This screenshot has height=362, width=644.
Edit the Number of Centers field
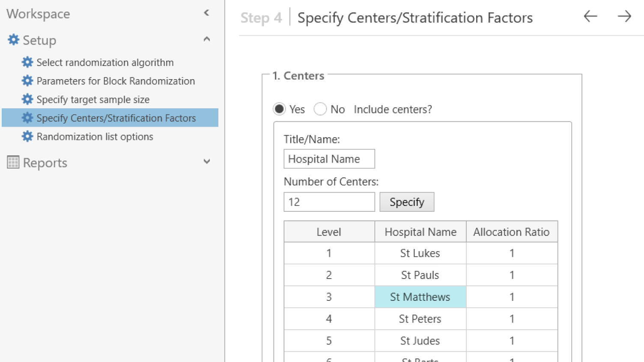(x=329, y=202)
